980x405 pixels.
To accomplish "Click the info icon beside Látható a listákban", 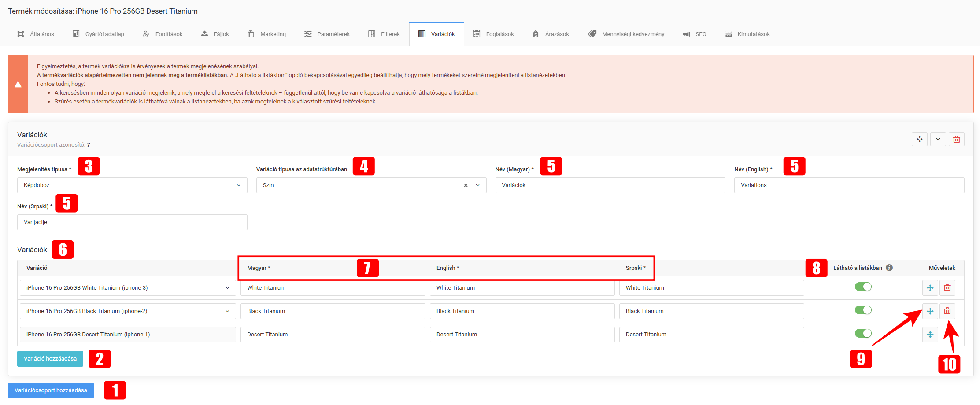I will click(889, 268).
